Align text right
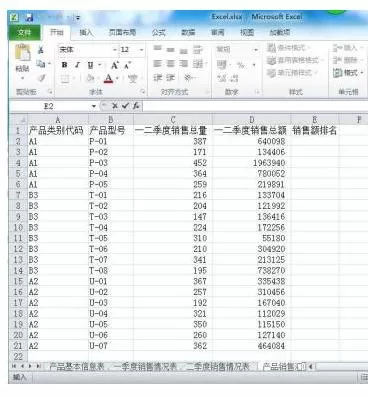The width and height of the screenshot is (368, 397). click(x=184, y=64)
